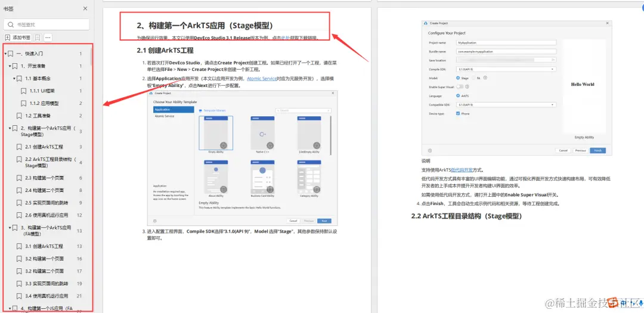
Task: Click bookmark icon of 2.1 创建ArkTS工程
Action: (19, 147)
